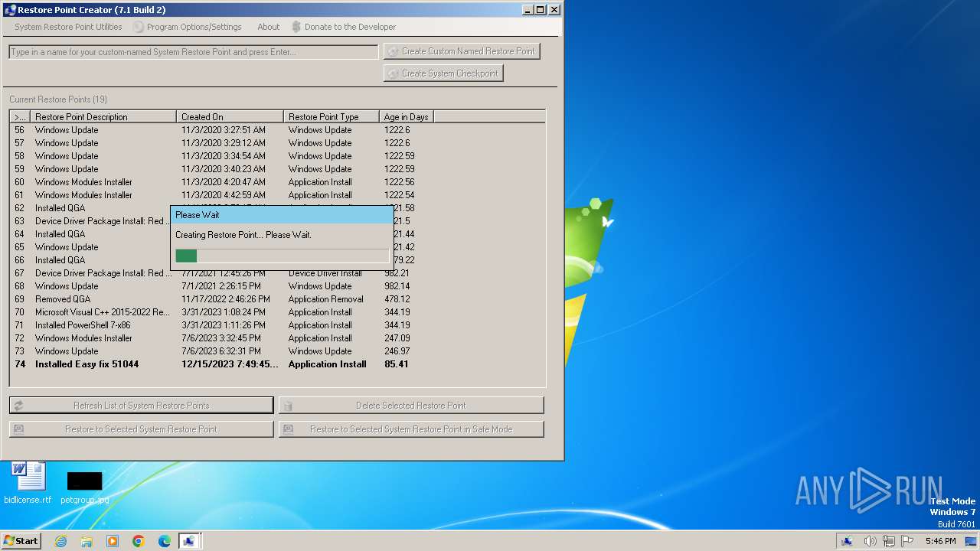Select restore point 56 Windows Update
This screenshot has height=551, width=980.
[x=278, y=130]
